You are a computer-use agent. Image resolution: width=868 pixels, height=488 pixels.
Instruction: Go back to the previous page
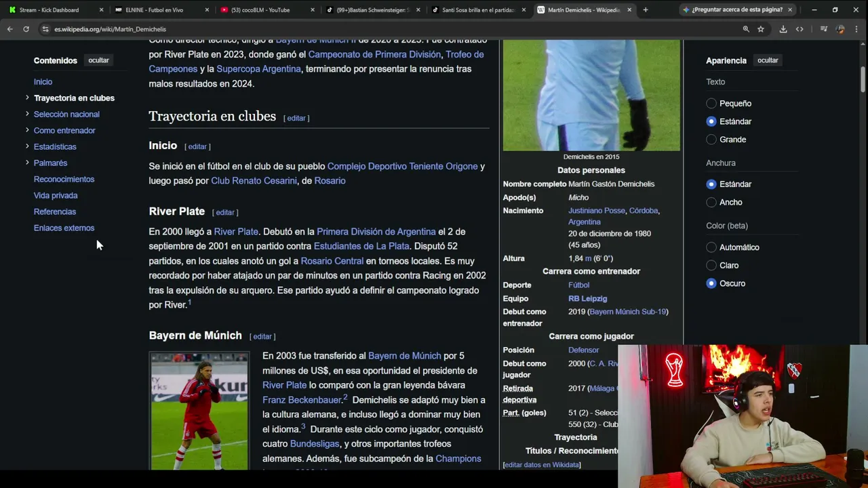pyautogui.click(x=9, y=29)
